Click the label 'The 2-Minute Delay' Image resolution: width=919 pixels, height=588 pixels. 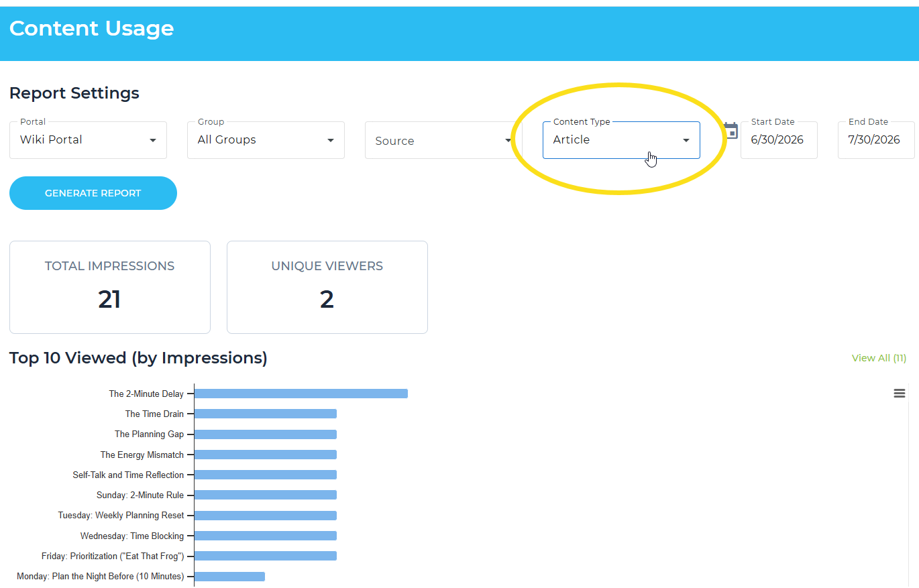tap(146, 394)
